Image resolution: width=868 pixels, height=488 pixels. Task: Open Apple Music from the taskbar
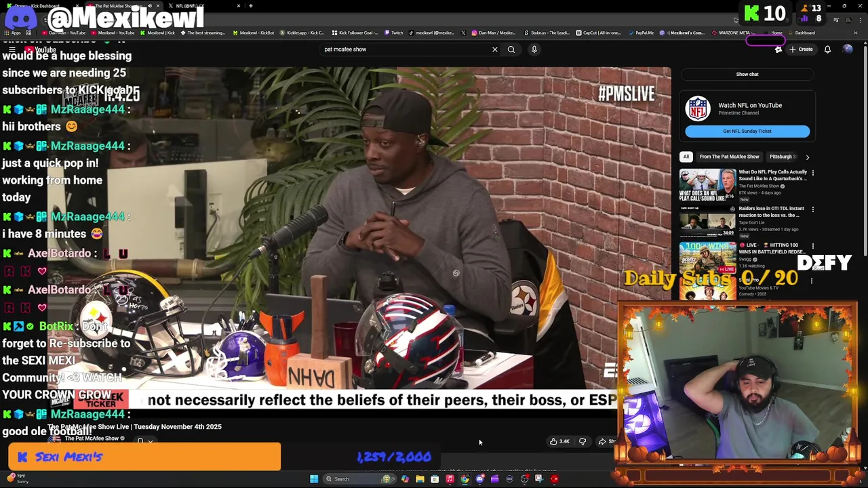(x=450, y=479)
